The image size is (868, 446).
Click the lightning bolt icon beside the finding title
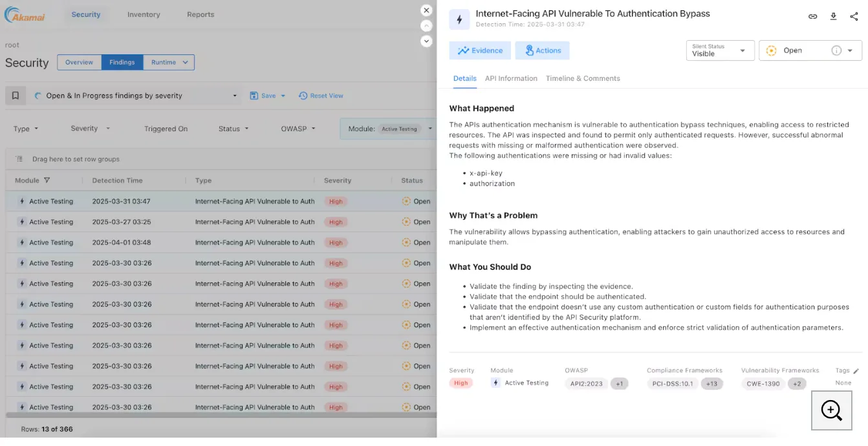459,19
